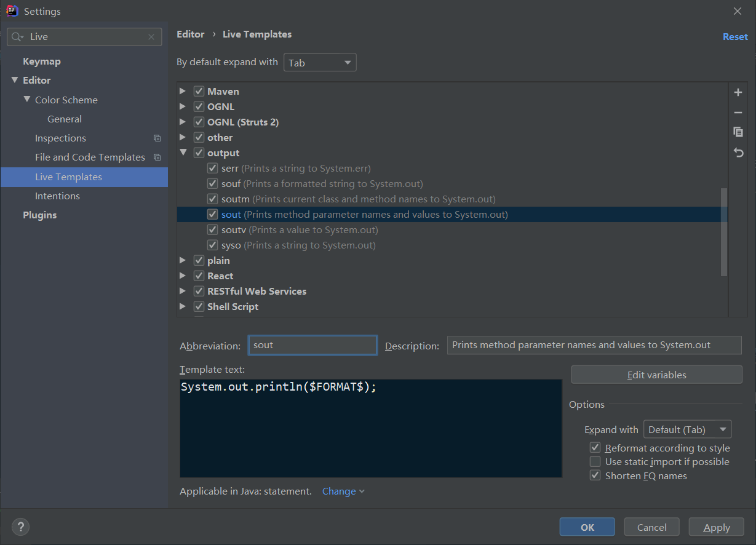This screenshot has width=756, height=545.
Task: Toggle the souf template checkbox
Action: [212, 183]
